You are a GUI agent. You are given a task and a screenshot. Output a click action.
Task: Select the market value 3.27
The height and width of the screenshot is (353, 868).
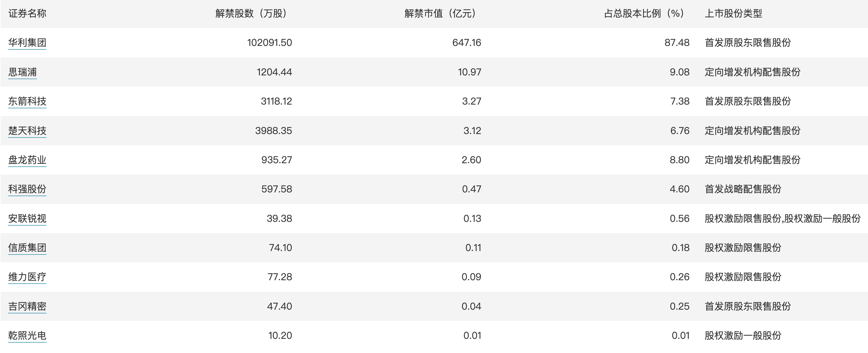(472, 101)
